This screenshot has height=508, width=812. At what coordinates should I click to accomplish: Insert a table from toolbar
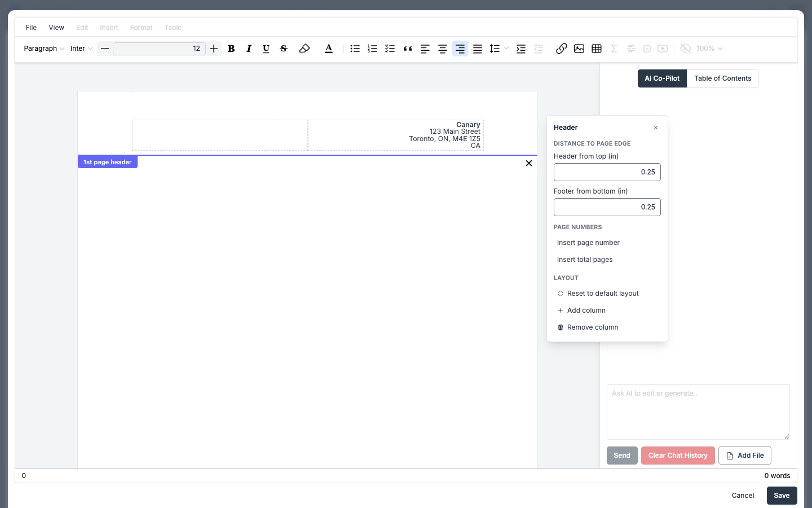tap(597, 49)
